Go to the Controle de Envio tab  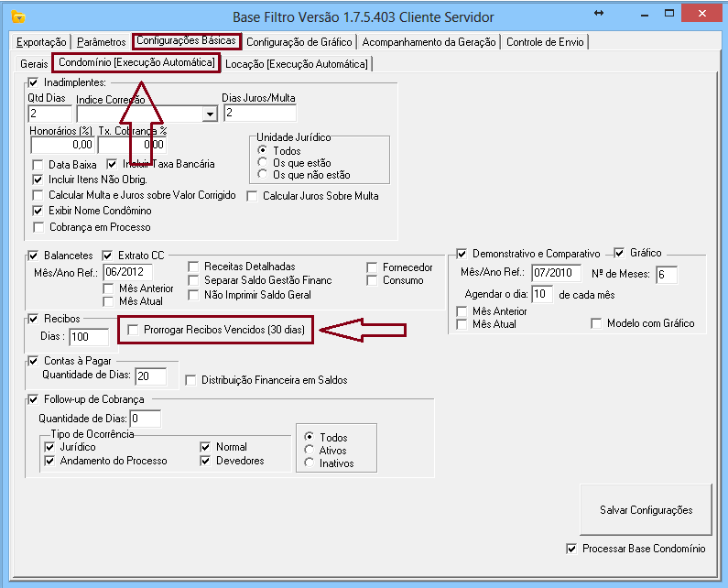[x=546, y=42]
